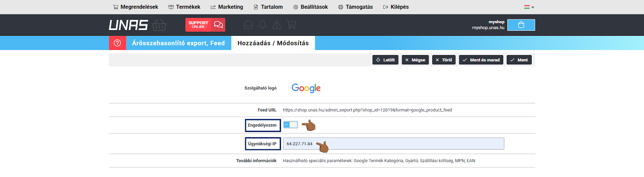Click the red help question icon

(x=118, y=43)
